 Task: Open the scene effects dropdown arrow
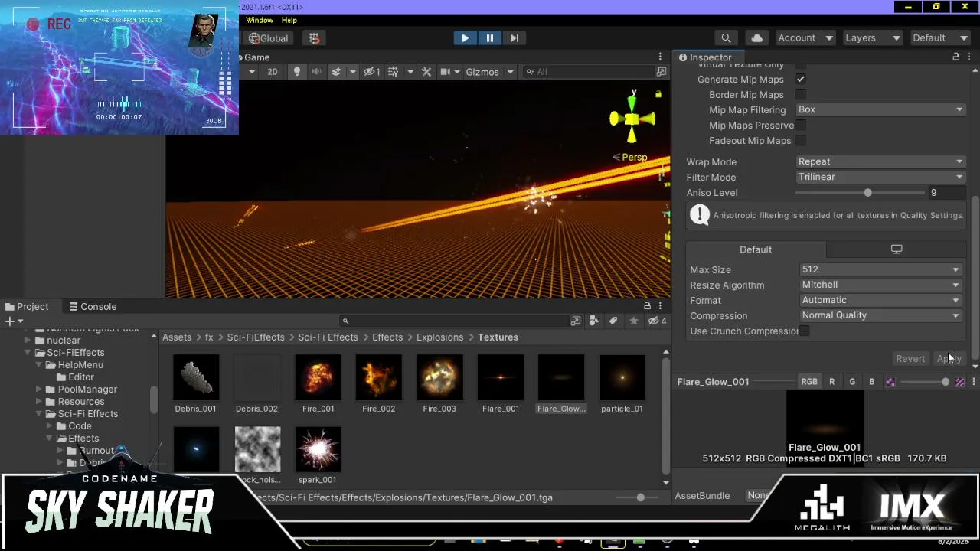pos(352,72)
